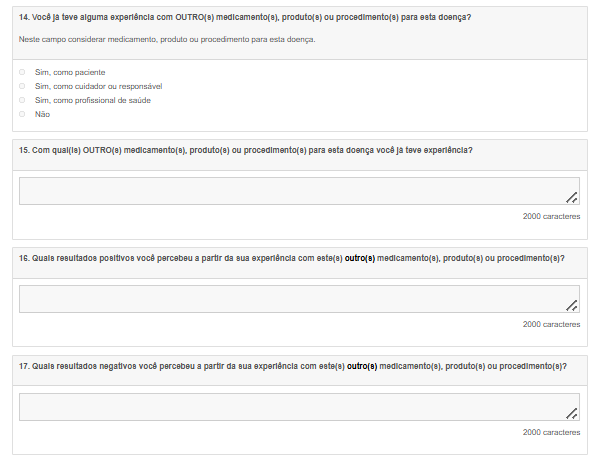Click question 16 heading about resultados positivos
Screen dimensions: 592x456
[x=292, y=258]
